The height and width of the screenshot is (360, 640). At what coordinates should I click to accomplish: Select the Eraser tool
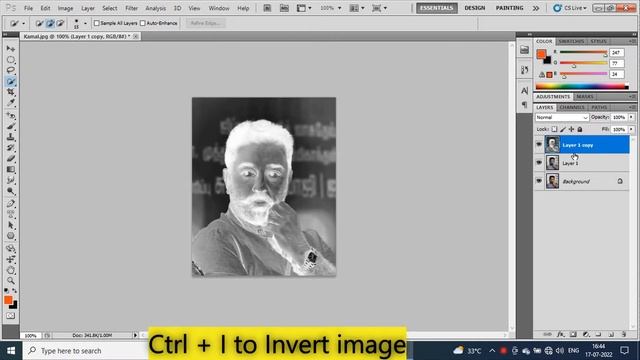(x=11, y=158)
